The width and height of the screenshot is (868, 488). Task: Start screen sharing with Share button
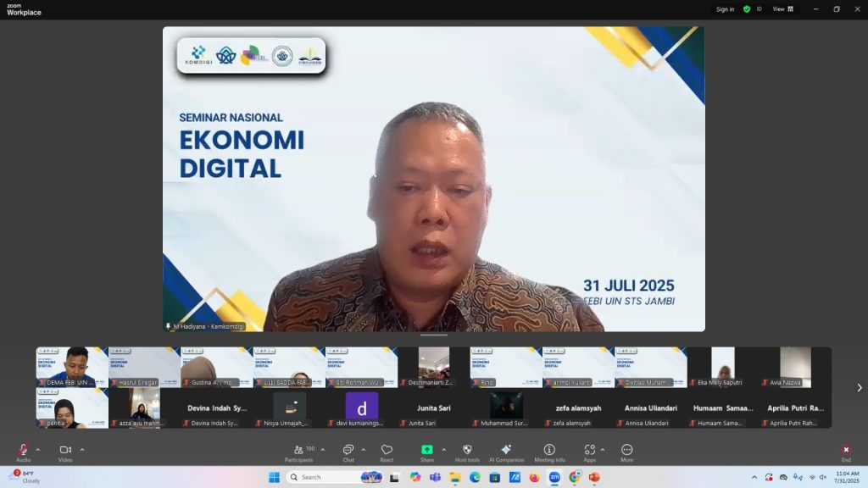tap(427, 450)
